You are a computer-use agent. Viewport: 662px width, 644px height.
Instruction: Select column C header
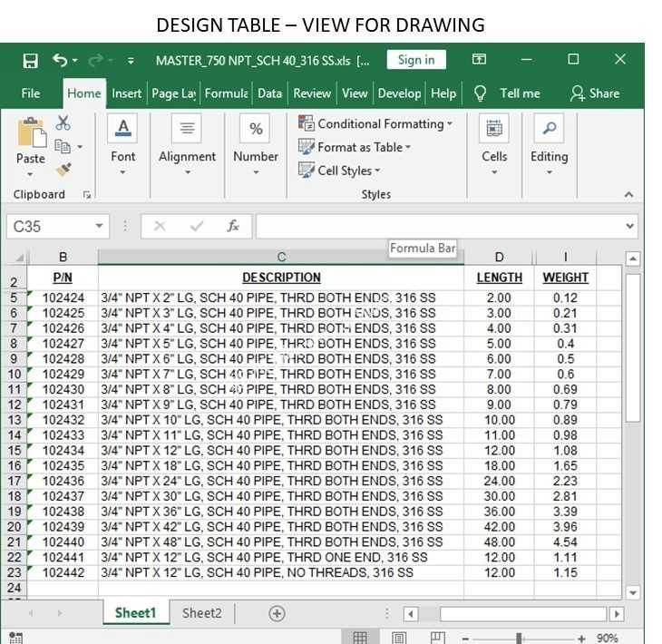pyautogui.click(x=281, y=257)
